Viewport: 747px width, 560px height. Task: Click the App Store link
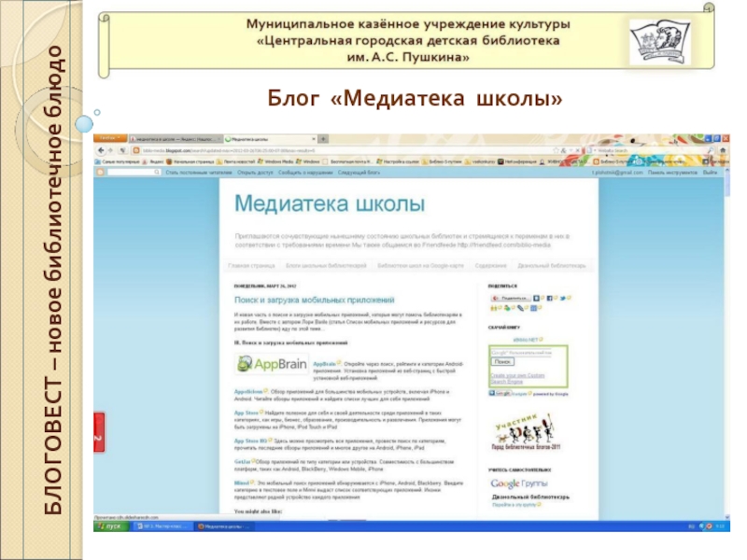pos(247,413)
